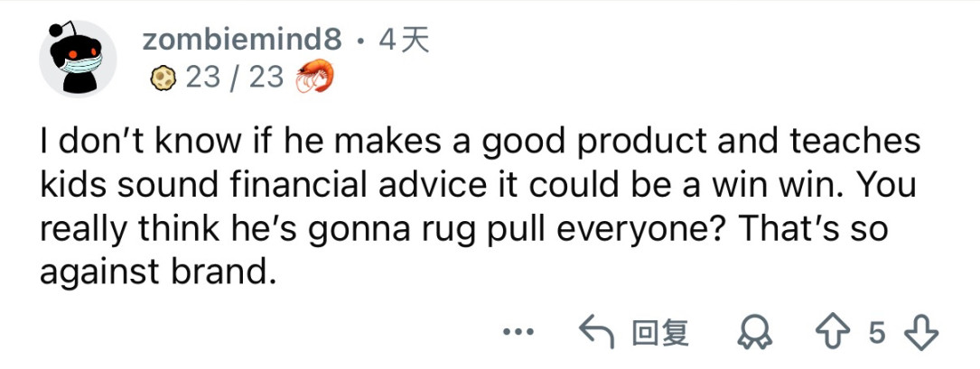The width and height of the screenshot is (980, 369).
Task: Click the shrimp flair icon
Action: (x=315, y=78)
